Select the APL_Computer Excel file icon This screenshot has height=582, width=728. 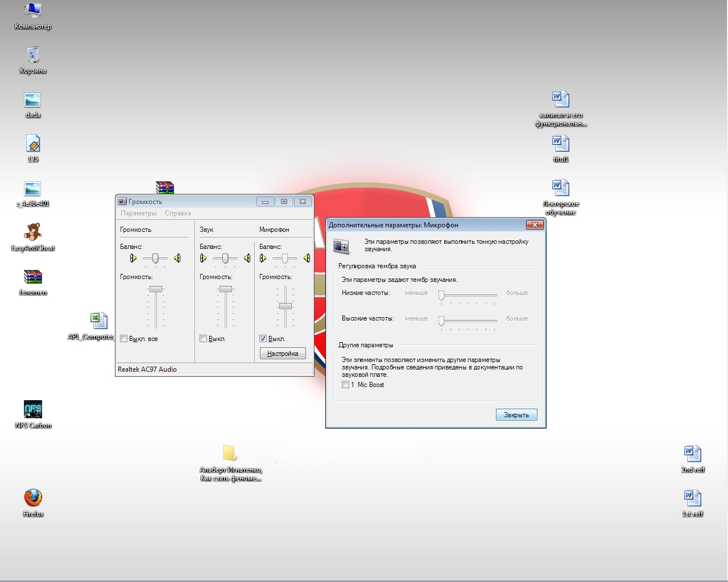tap(99, 321)
